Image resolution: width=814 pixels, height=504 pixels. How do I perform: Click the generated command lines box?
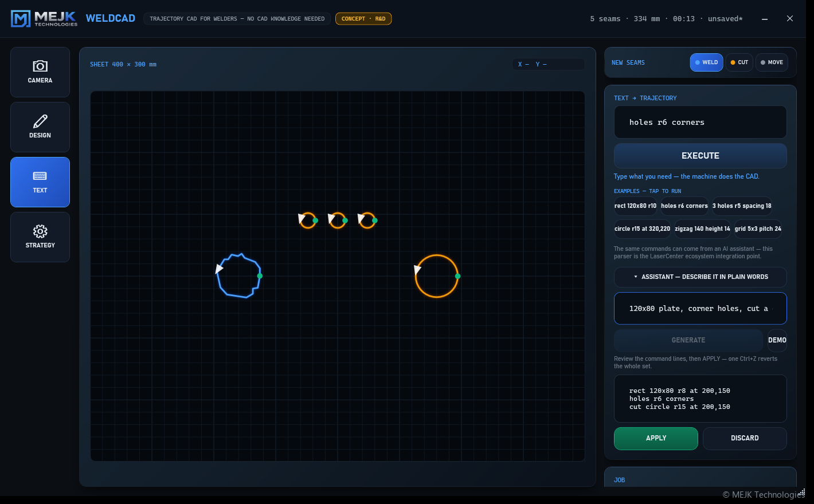pyautogui.click(x=700, y=399)
